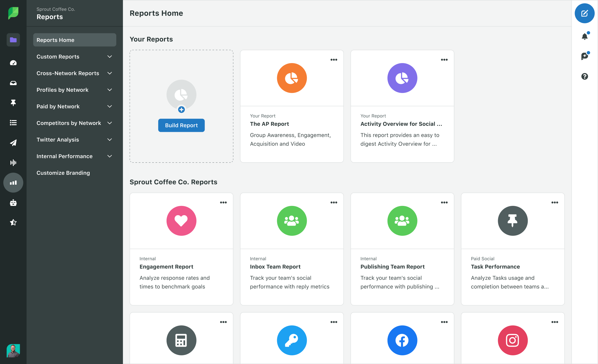Viewport: 598px width, 364px height.
Task: Click options menu on Task Performance report
Action: pyautogui.click(x=554, y=202)
